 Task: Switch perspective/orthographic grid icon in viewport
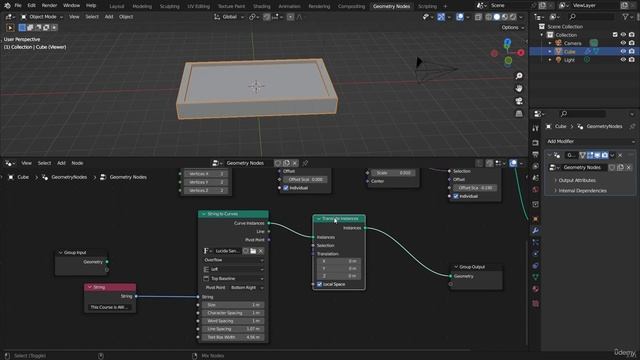(519, 113)
